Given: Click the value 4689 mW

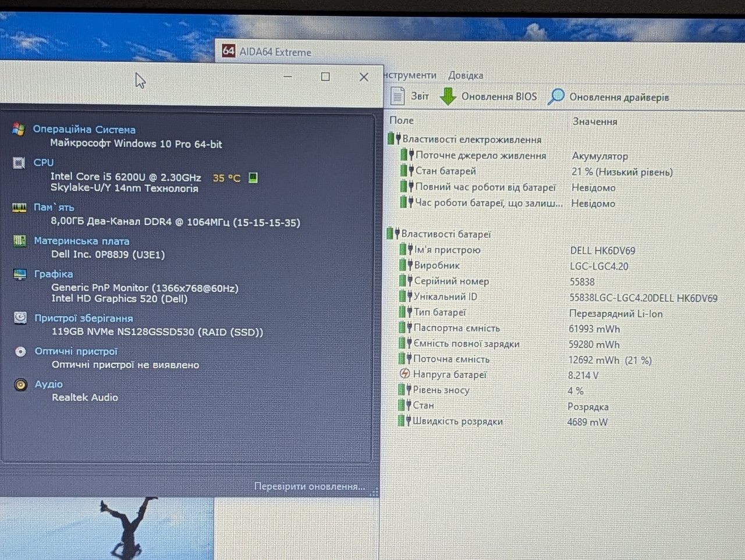Looking at the screenshot, I should coord(587,422).
